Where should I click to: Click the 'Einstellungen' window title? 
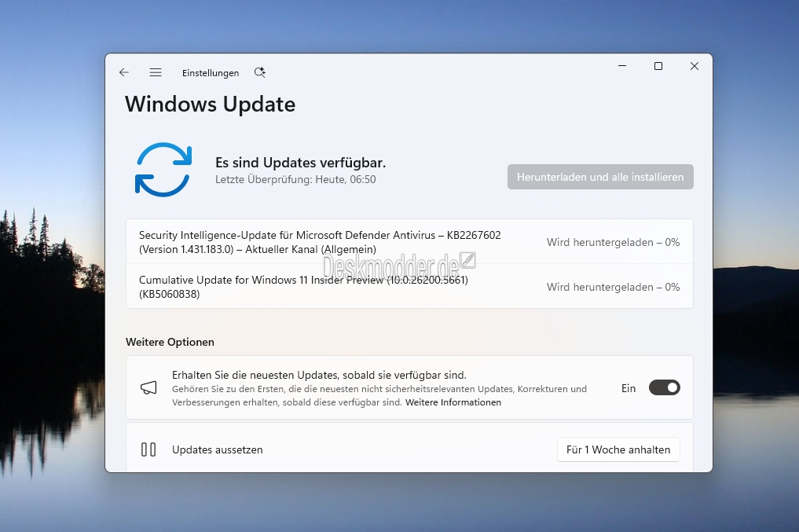tap(211, 73)
